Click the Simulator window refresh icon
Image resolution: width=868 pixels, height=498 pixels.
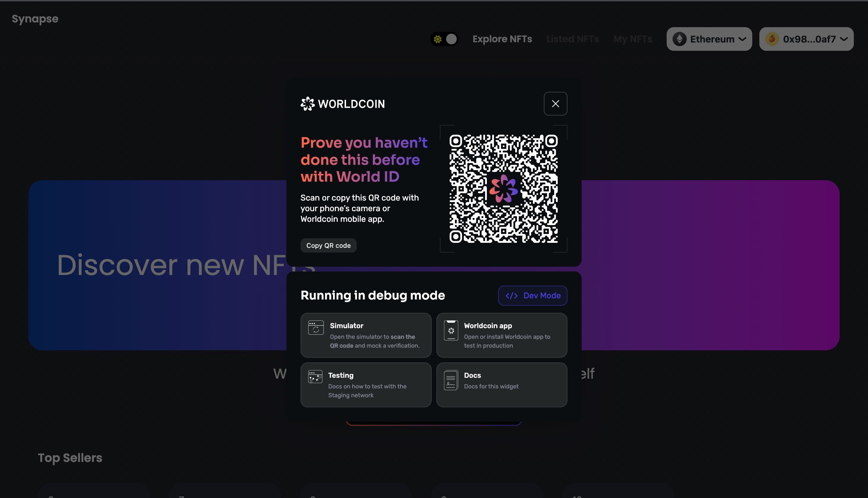pyautogui.click(x=316, y=328)
